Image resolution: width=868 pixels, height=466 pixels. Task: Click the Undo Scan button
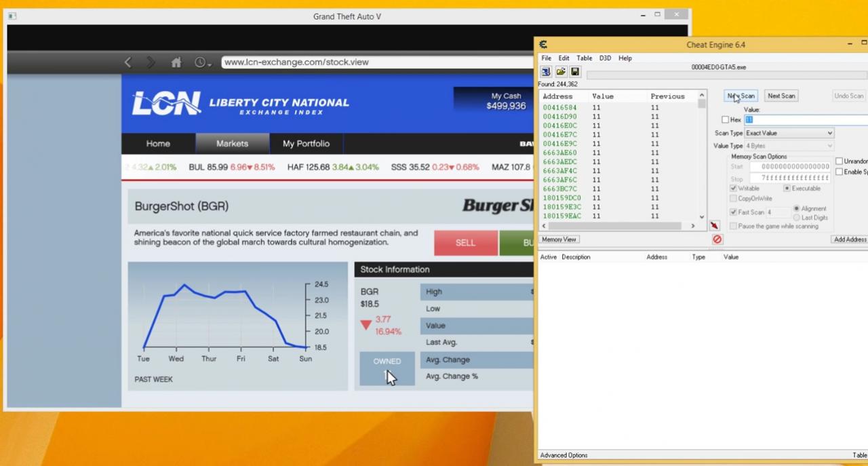point(849,96)
